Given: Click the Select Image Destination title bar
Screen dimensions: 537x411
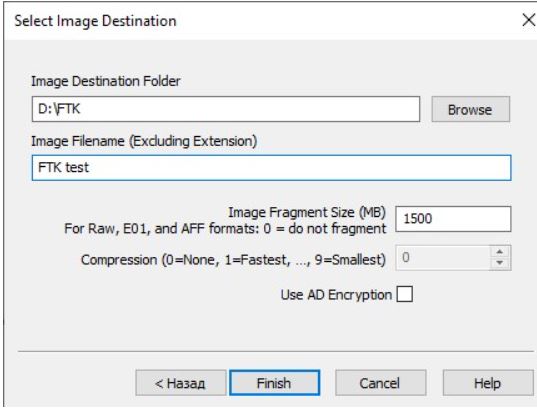Looking at the screenshot, I should (260, 21).
